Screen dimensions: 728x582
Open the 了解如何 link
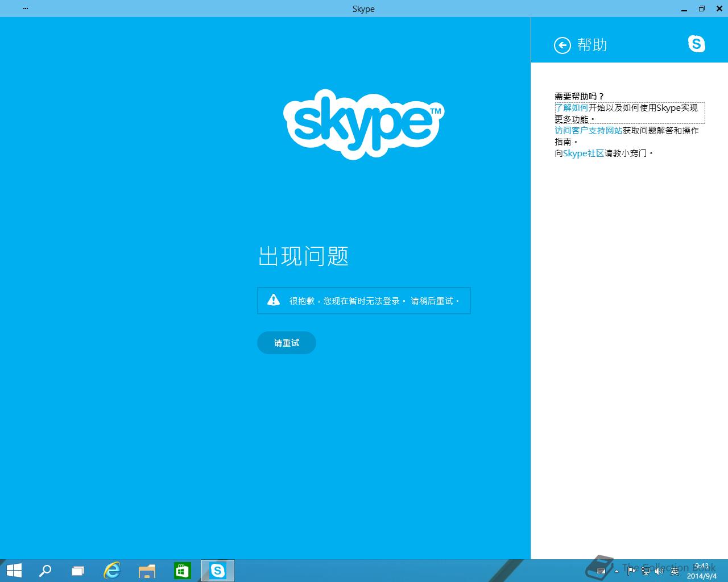(572, 107)
